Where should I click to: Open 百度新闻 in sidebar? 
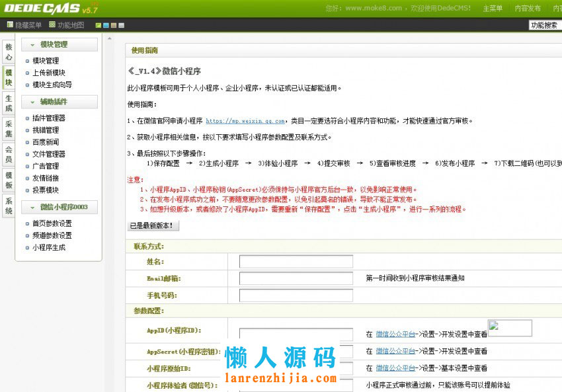tap(46, 142)
